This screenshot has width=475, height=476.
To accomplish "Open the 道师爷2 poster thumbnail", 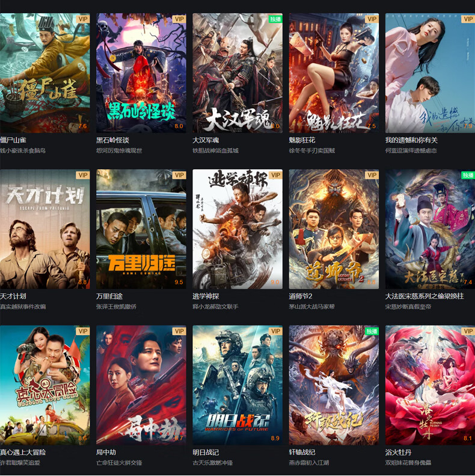I will (334, 229).
